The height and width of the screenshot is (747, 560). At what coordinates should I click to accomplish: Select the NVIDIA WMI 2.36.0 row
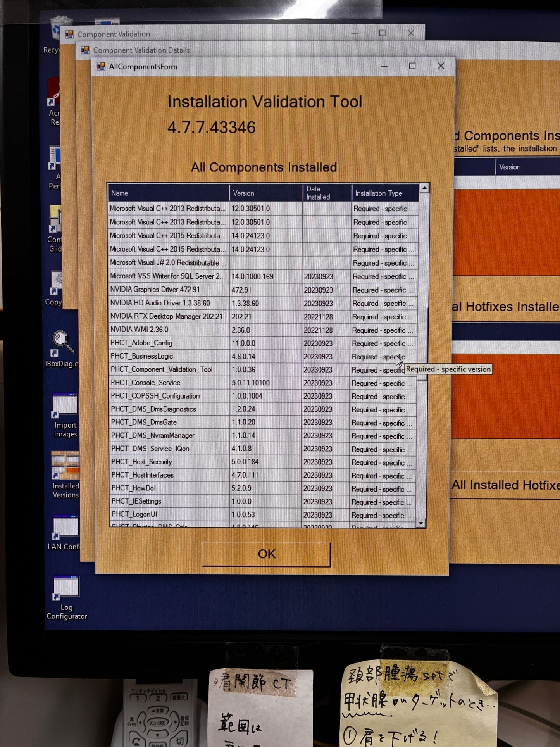(x=263, y=330)
